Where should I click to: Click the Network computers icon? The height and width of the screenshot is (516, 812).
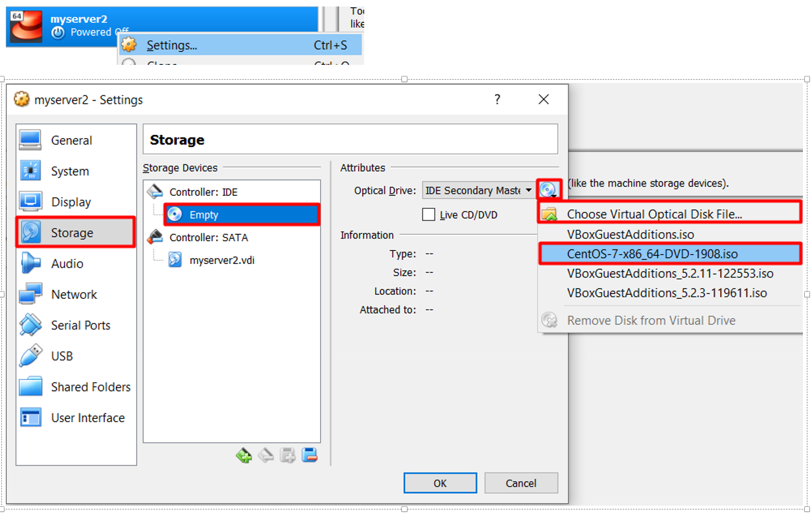[30, 294]
